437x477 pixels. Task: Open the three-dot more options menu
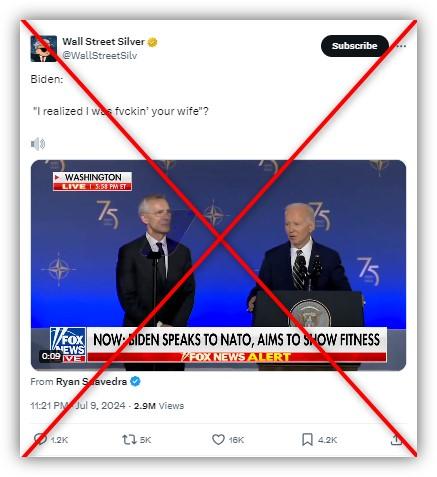[x=401, y=46]
